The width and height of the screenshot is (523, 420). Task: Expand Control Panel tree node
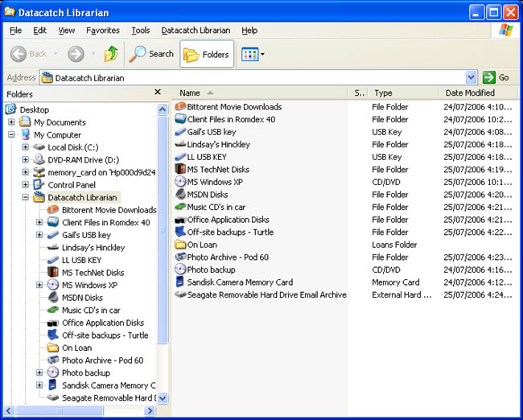tap(26, 185)
